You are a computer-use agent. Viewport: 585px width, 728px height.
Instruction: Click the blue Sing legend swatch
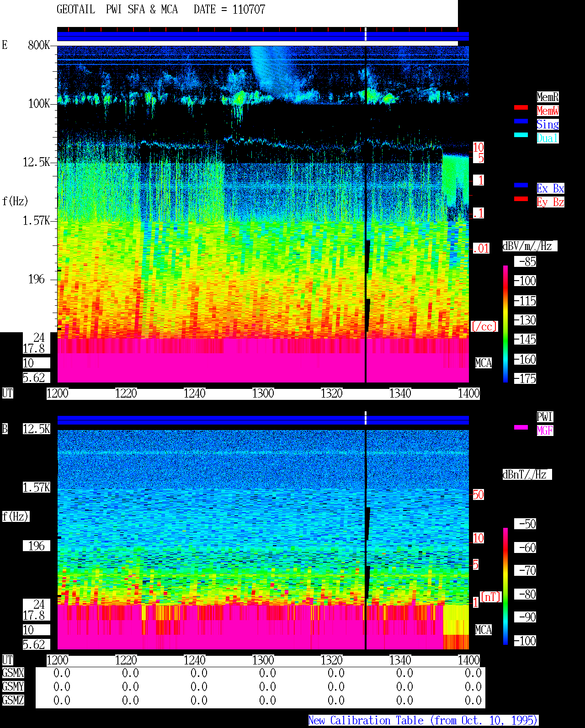coord(521,121)
